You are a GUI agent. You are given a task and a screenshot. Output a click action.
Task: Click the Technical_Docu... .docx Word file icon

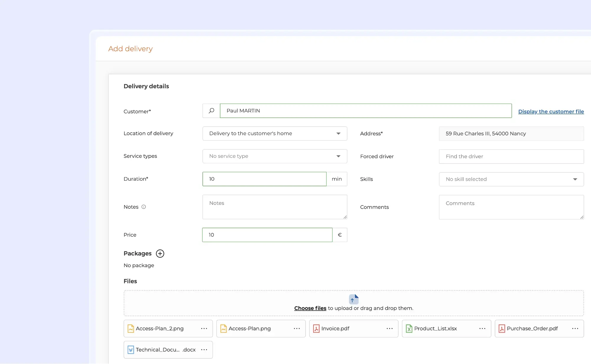tap(131, 350)
